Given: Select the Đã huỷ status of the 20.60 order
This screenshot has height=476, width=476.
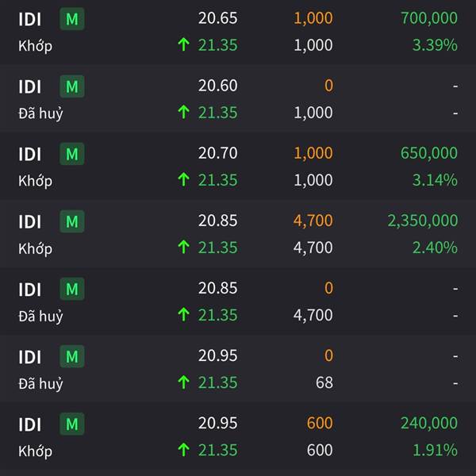Looking at the screenshot, I should coord(40,113).
